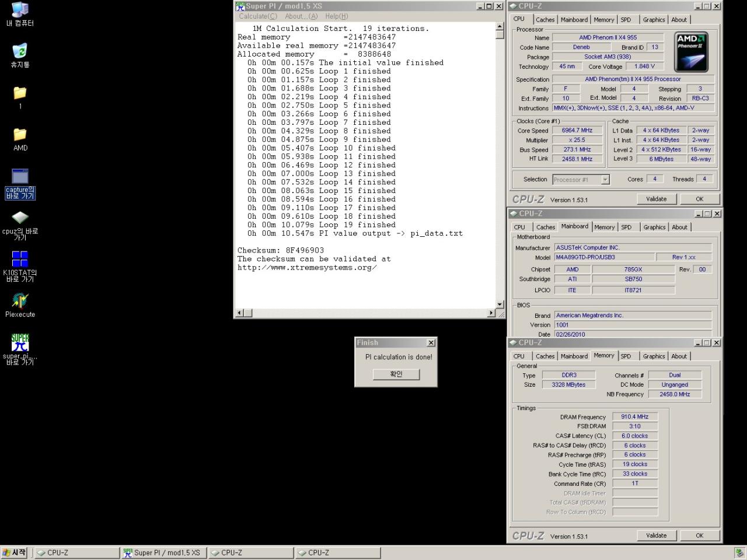Image resolution: width=747 pixels, height=560 pixels.
Task: Click the Core Speed 6964.7 MHz field
Action: 577,131
